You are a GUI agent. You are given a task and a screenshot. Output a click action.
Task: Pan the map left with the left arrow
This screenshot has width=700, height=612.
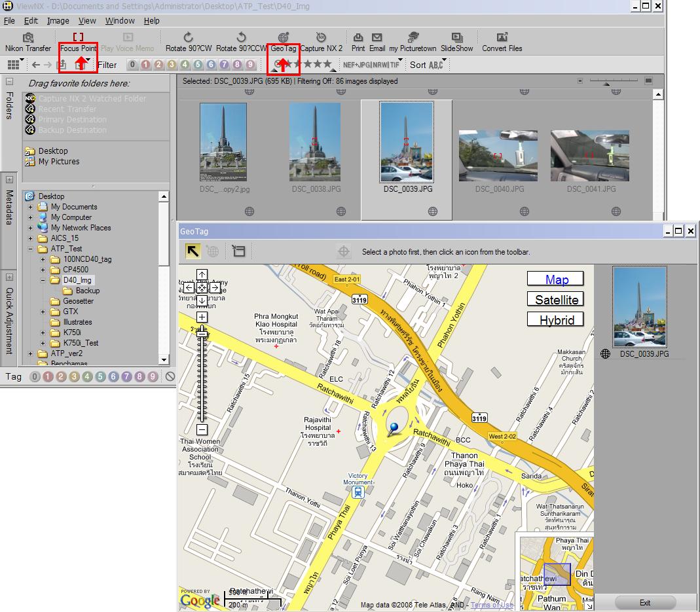tap(189, 287)
